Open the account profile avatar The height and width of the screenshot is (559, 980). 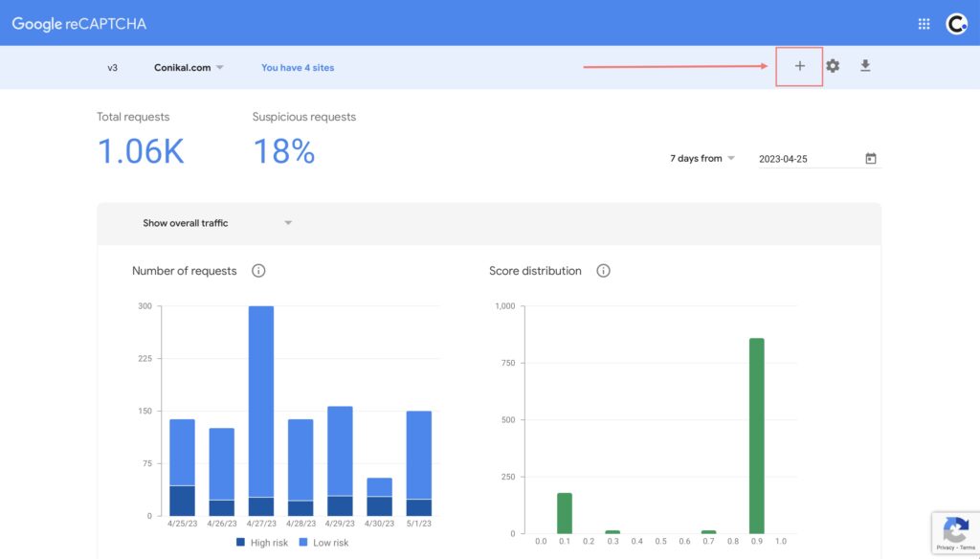tap(956, 24)
